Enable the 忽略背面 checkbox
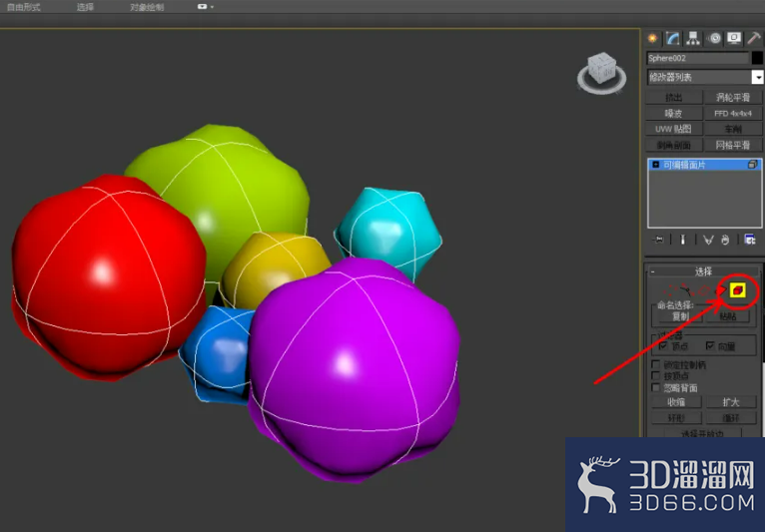The image size is (765, 532). (x=656, y=387)
